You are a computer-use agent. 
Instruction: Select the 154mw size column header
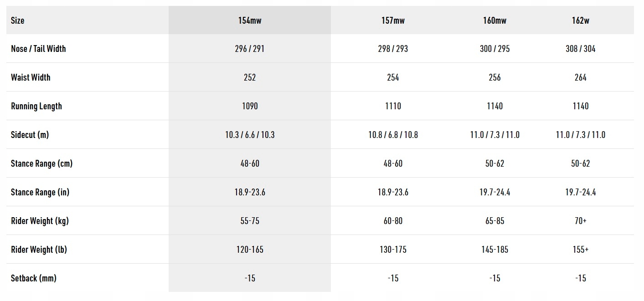coord(250,20)
